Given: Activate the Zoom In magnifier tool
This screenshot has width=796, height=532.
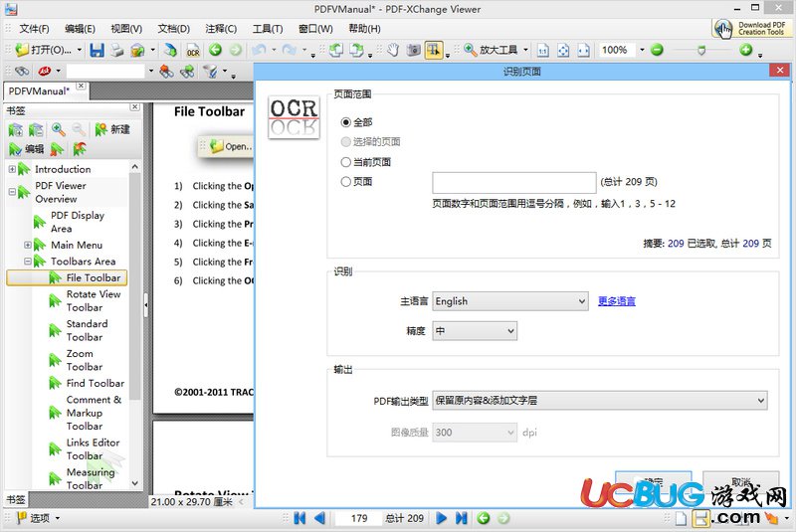Looking at the screenshot, I should (x=471, y=50).
